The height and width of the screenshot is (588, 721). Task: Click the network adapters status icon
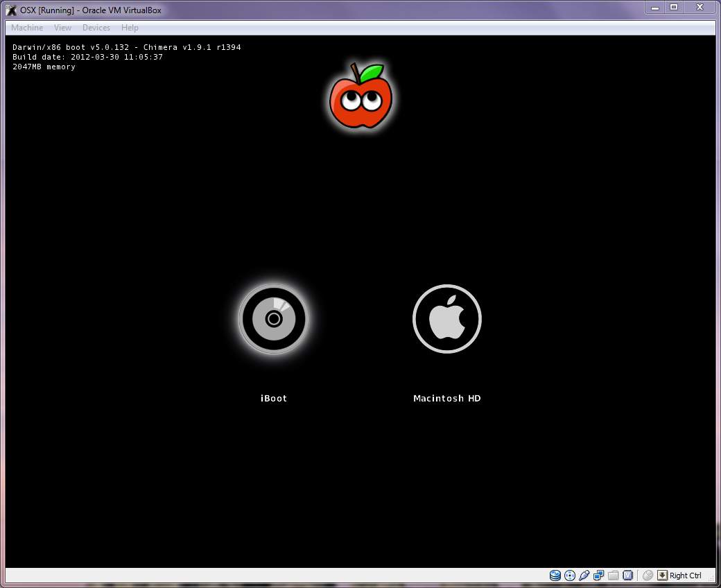(598, 575)
